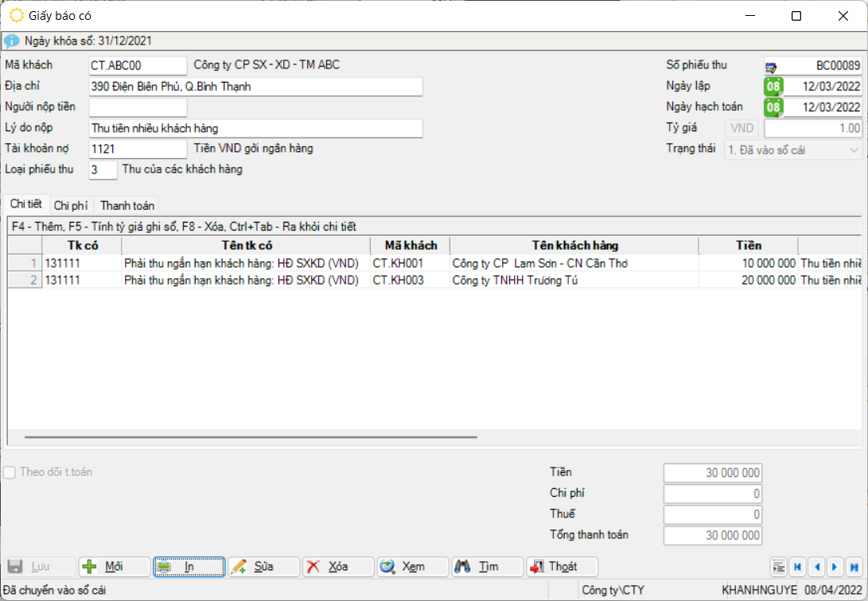Image resolution: width=868 pixels, height=601 pixels.
Task: Toggle the Theo dõi t.toán checkbox
Action: [10, 472]
